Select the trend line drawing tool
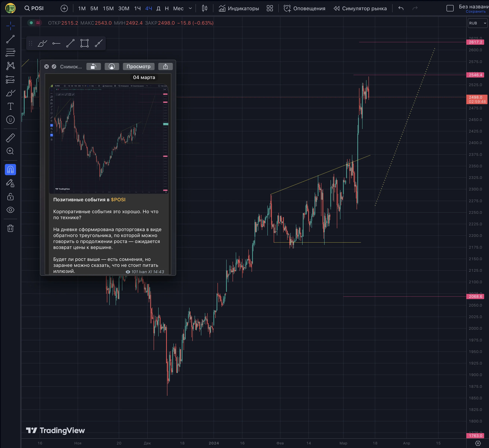 pyautogui.click(x=10, y=39)
